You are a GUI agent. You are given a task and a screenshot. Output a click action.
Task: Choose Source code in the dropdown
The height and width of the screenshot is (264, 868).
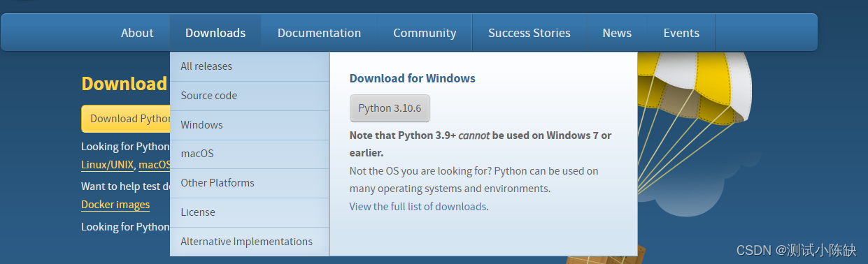coord(250,96)
